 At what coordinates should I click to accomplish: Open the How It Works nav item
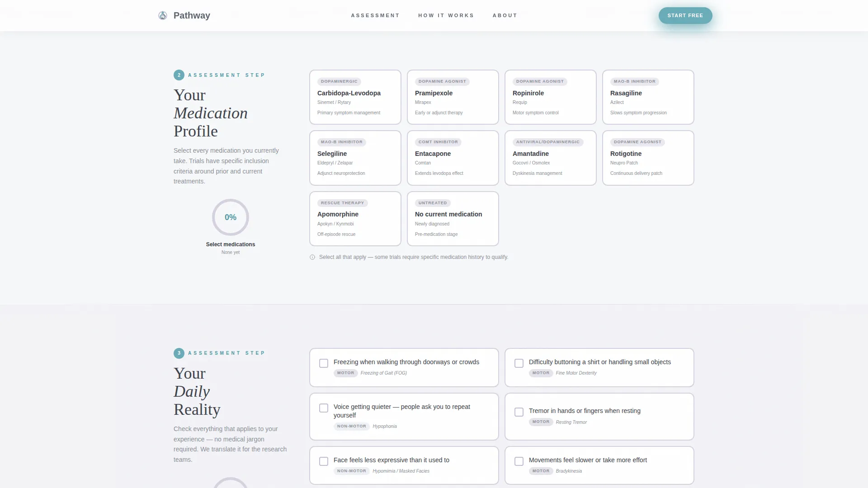click(x=446, y=15)
